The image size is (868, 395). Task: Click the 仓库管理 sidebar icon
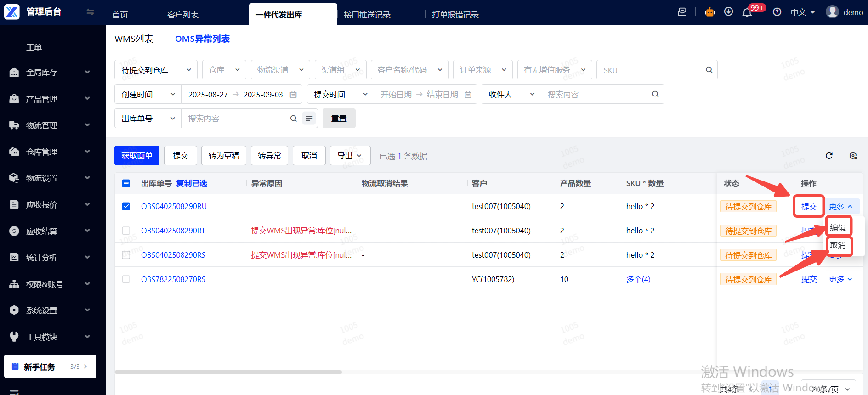(14, 152)
